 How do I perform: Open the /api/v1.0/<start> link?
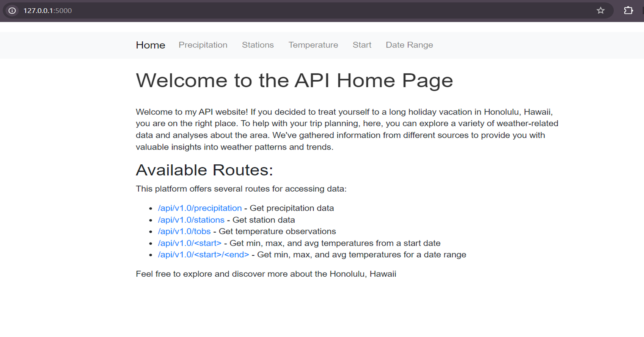[190, 243]
